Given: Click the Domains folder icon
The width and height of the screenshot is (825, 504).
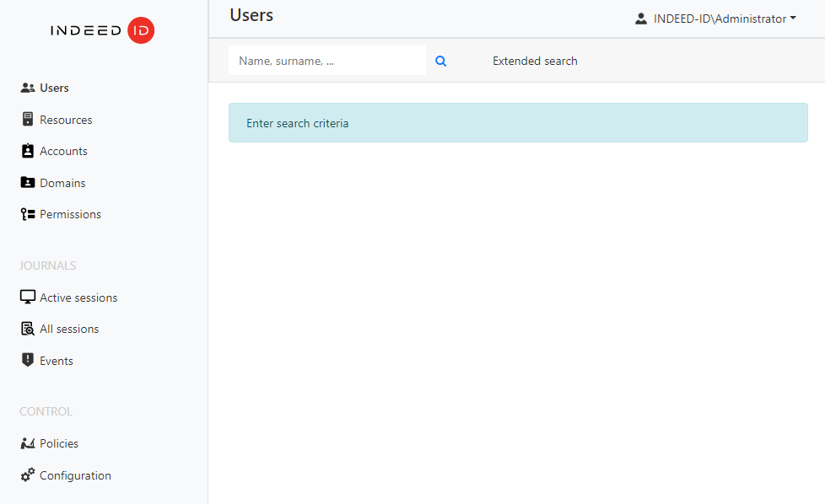Looking at the screenshot, I should 28,183.
